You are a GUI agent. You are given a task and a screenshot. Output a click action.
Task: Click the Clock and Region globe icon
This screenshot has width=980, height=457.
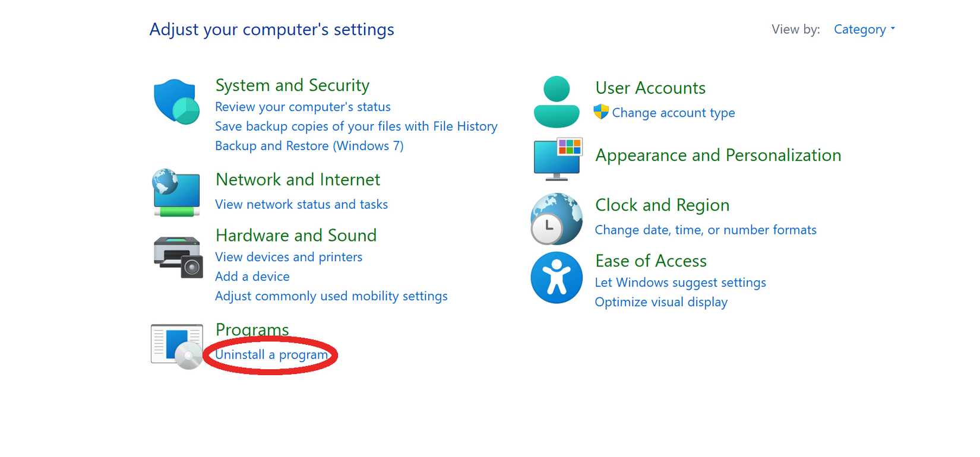pyautogui.click(x=556, y=219)
